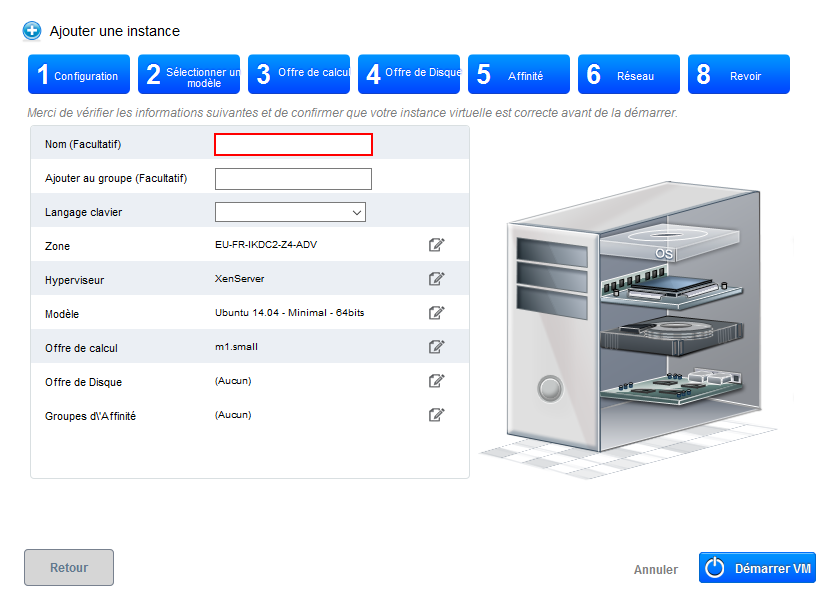The height and width of the screenshot is (596, 826).
Task: Click the power icon on Démarrer VM
Action: pos(714,568)
